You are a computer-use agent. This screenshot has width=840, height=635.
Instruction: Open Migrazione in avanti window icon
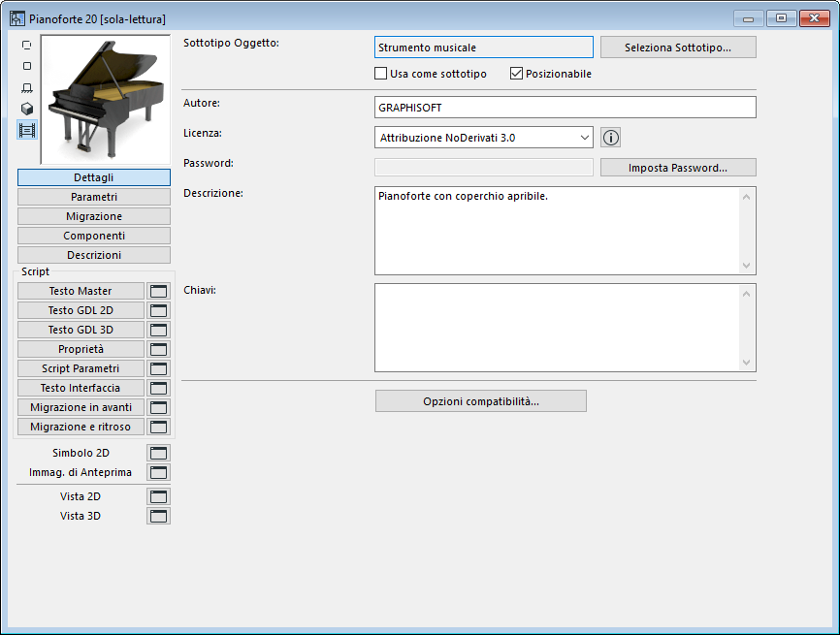click(158, 407)
